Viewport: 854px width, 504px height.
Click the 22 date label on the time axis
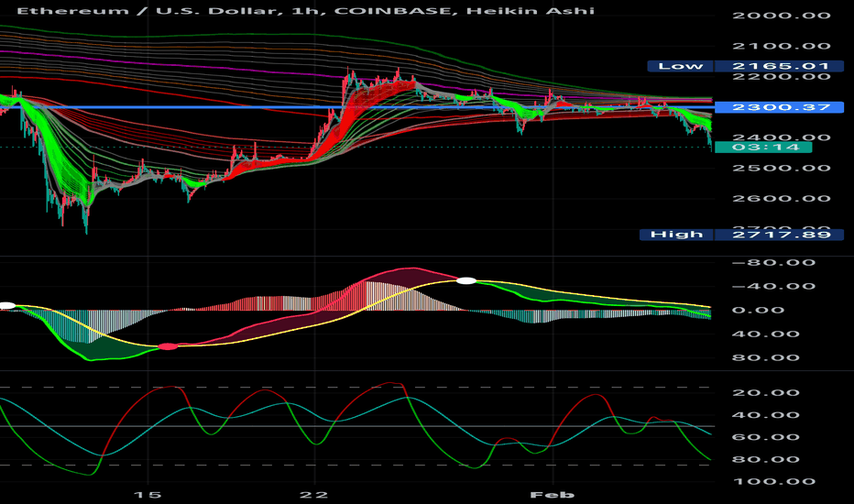point(314,494)
